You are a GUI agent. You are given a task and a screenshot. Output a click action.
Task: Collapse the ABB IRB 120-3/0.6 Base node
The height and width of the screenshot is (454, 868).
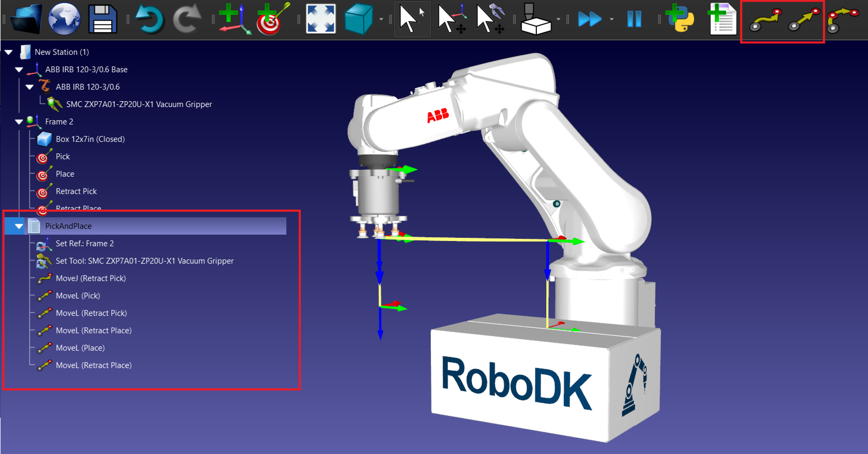click(x=19, y=69)
